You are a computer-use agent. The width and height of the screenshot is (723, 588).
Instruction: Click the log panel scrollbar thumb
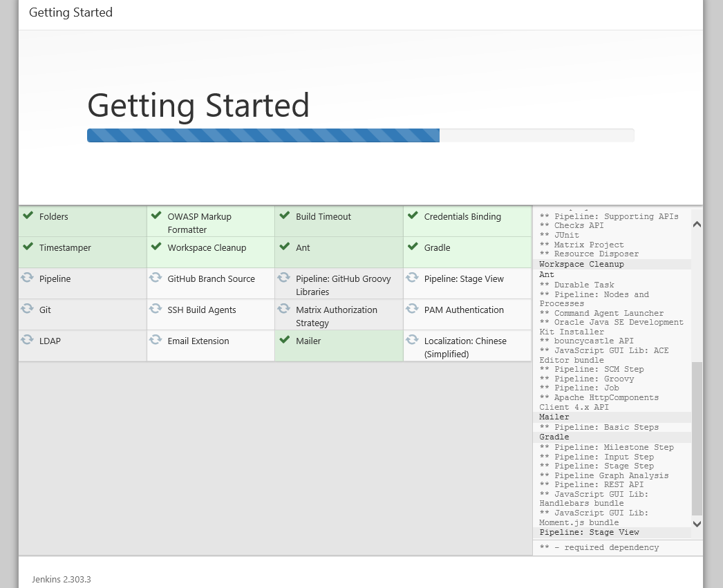pos(697,438)
